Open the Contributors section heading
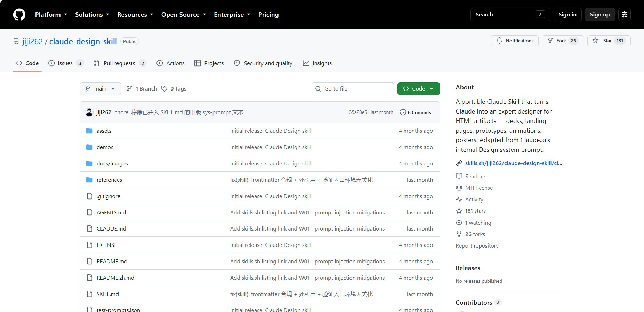 pos(478,303)
